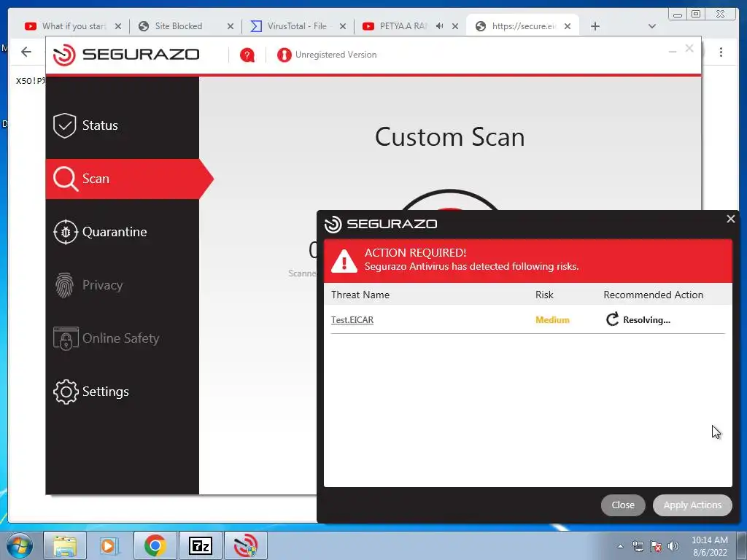747x560 pixels.
Task: Open Windows Media Player from taskbar
Action: pos(109,545)
